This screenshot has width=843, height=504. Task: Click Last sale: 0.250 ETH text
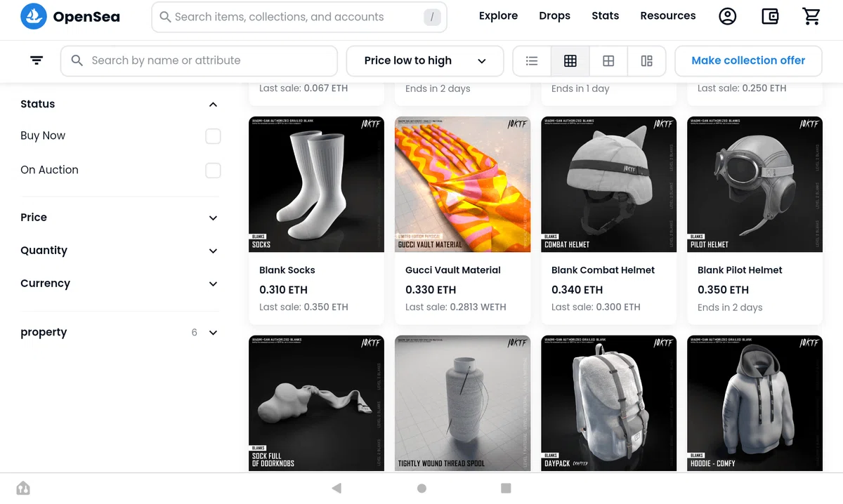click(x=742, y=88)
